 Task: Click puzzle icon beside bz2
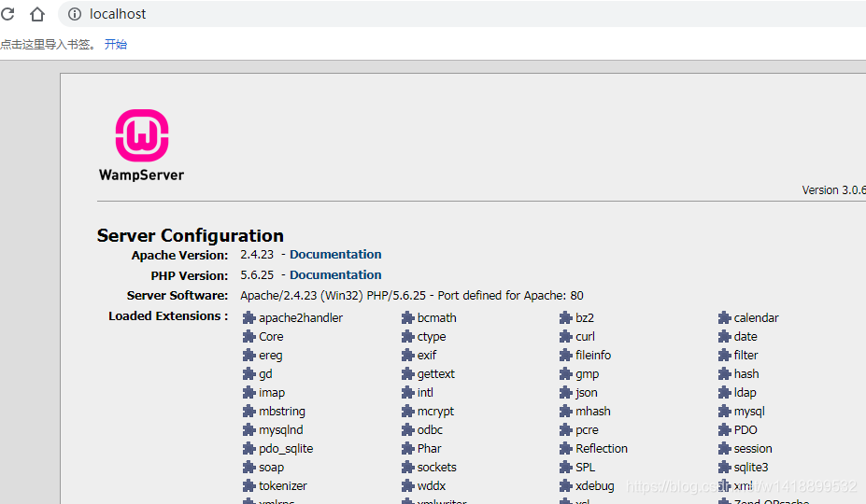coord(565,318)
